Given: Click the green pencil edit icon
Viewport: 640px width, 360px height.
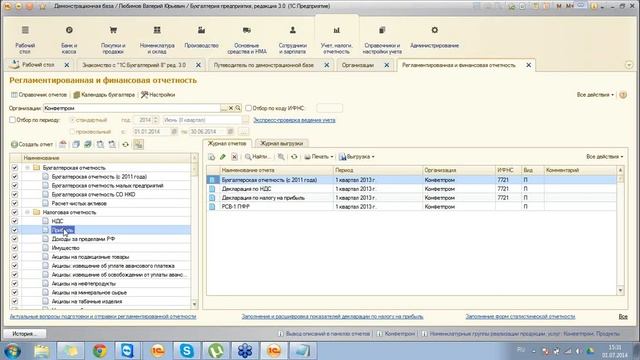Looking at the screenshot, I should point(223,157).
